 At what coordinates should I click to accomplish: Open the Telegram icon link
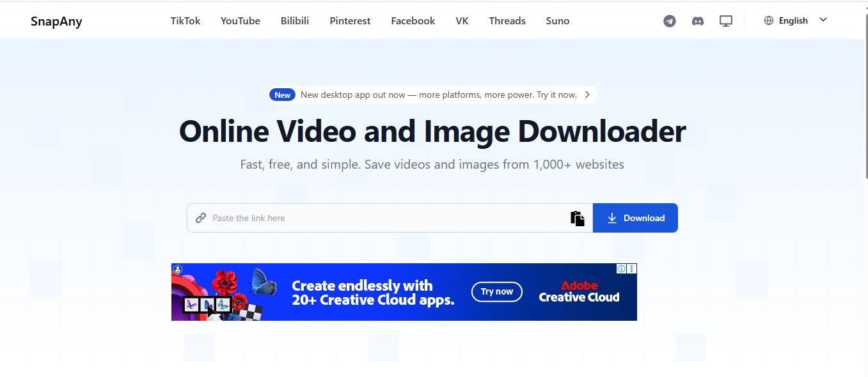pos(670,21)
